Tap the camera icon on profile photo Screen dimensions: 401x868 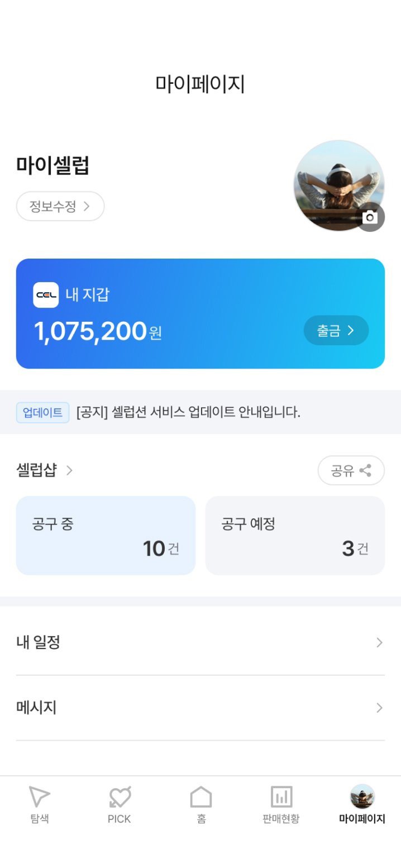point(371,217)
